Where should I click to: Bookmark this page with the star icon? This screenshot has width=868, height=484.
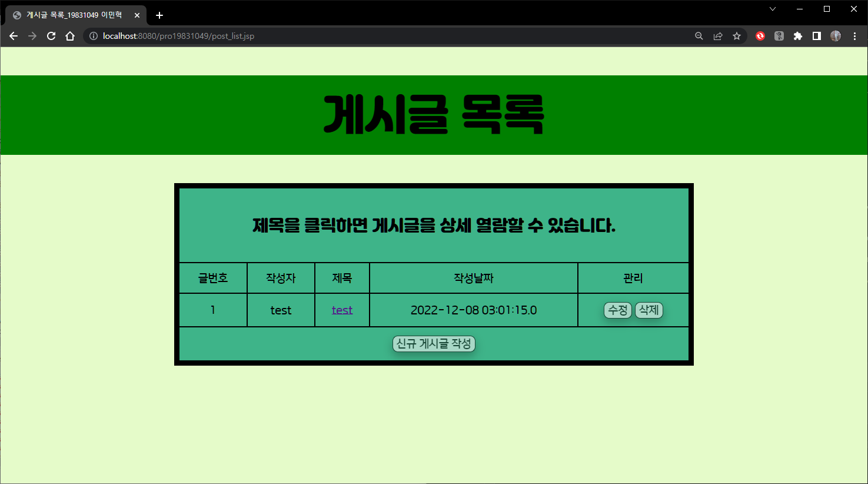click(x=737, y=36)
